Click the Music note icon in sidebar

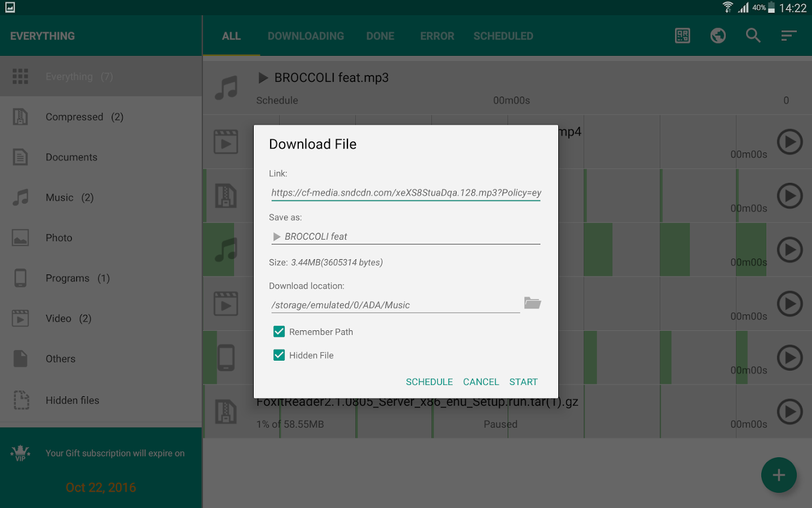(x=20, y=198)
